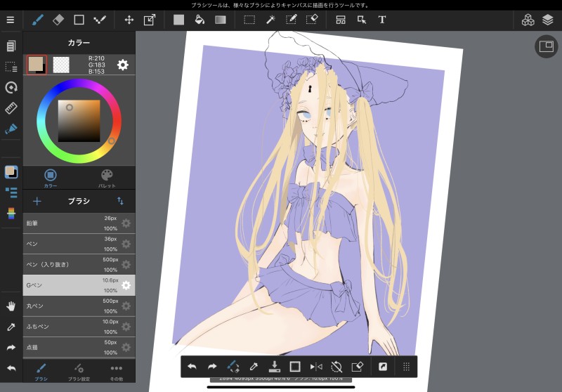Toggle brush eraser switch in shortcut bar
The width and height of the screenshot is (562, 392).
point(233,367)
